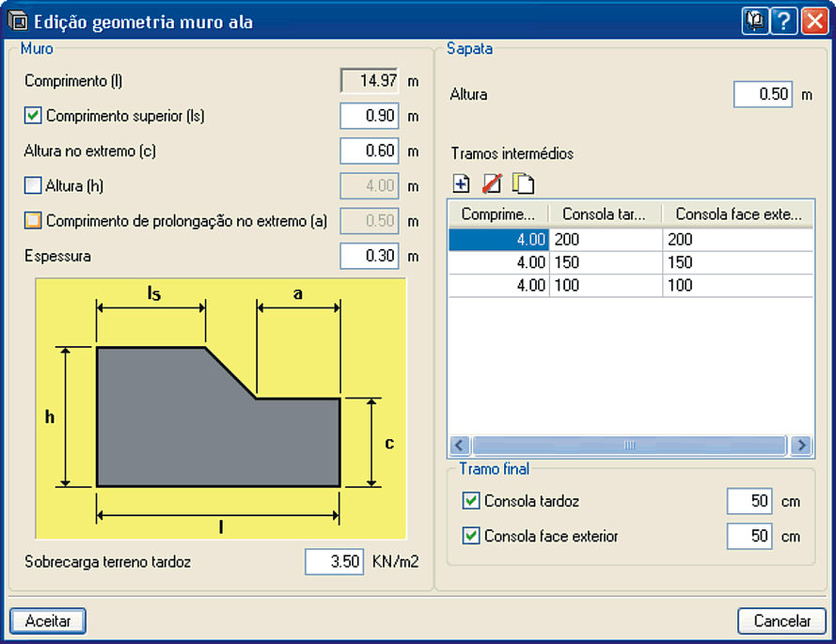Uncheck Comprimento superior (ls) checkbox
Screen dimensions: 836x644
pyautogui.click(x=33, y=117)
